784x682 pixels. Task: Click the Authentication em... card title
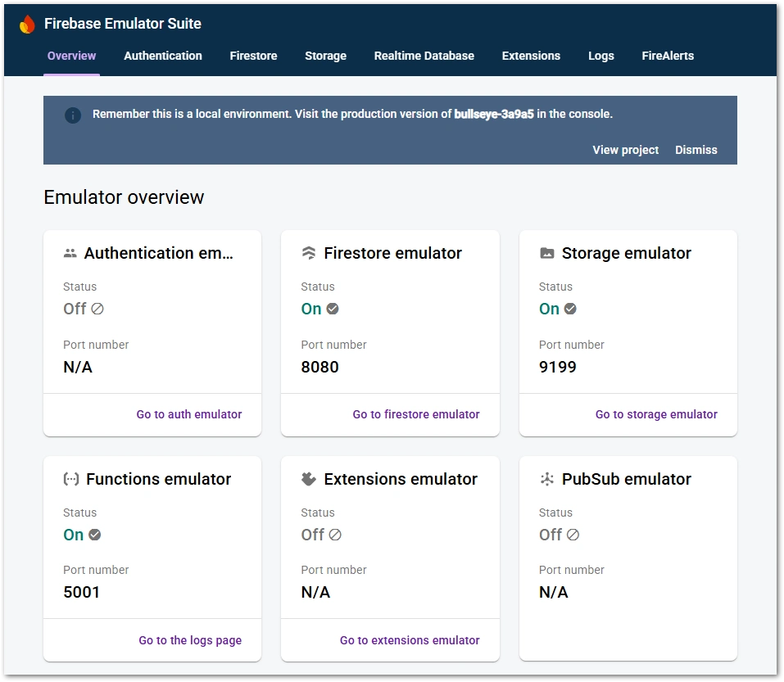158,253
